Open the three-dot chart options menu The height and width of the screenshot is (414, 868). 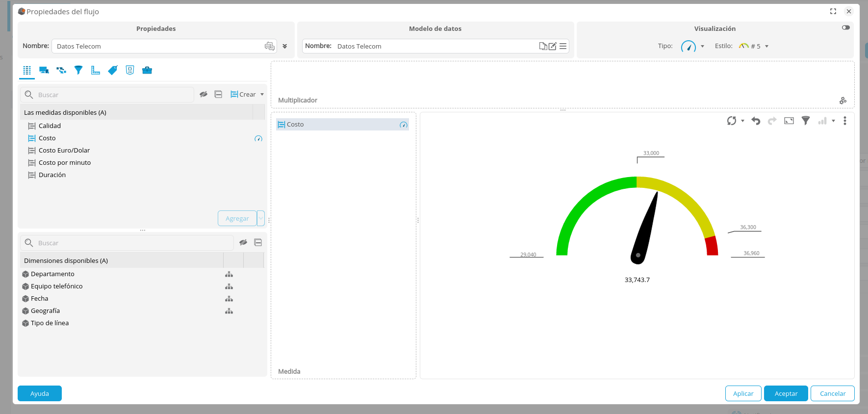[x=844, y=121]
